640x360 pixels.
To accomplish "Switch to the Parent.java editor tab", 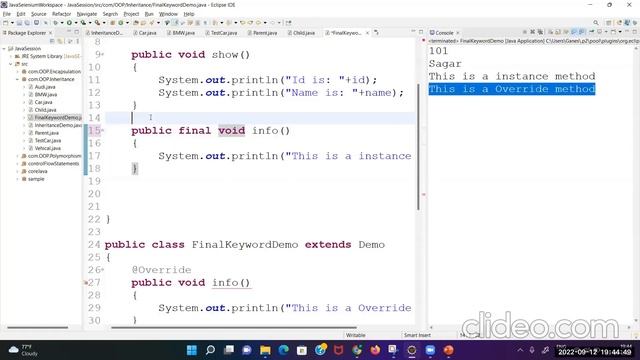I will tap(262, 33).
